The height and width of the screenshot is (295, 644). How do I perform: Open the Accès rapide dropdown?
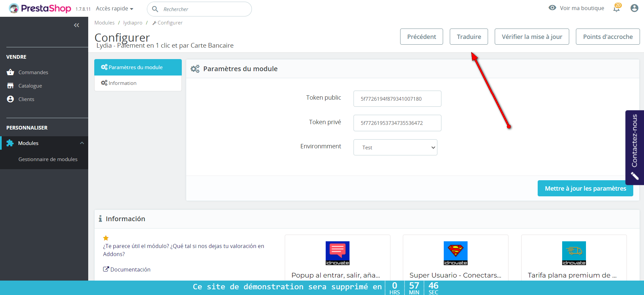(114, 8)
